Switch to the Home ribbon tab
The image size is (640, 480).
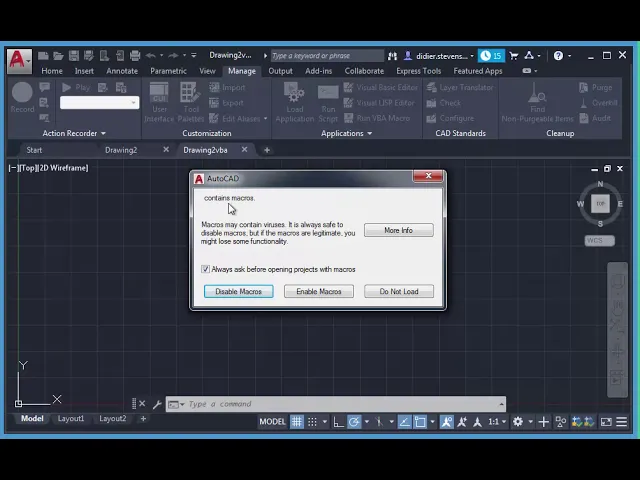coord(52,71)
